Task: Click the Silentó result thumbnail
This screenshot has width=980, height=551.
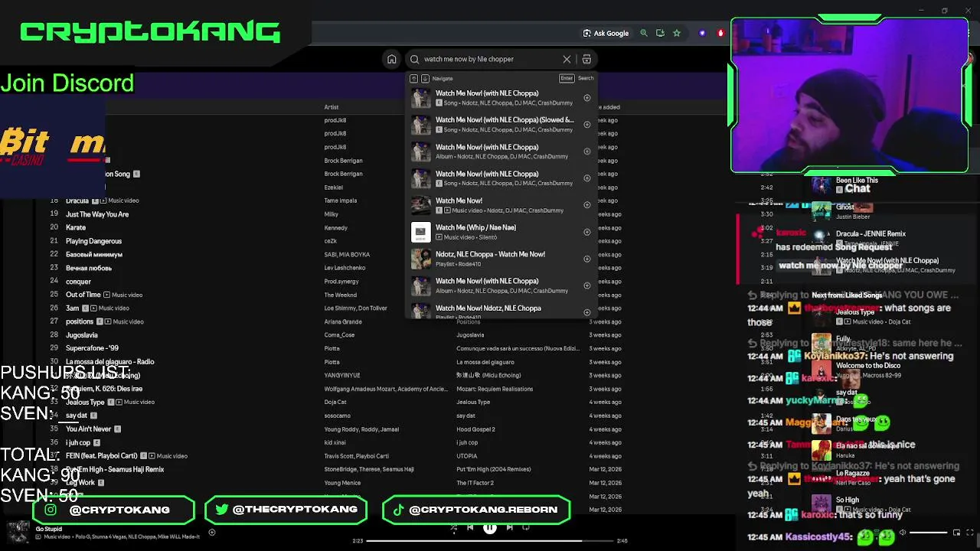Action: pyautogui.click(x=421, y=232)
